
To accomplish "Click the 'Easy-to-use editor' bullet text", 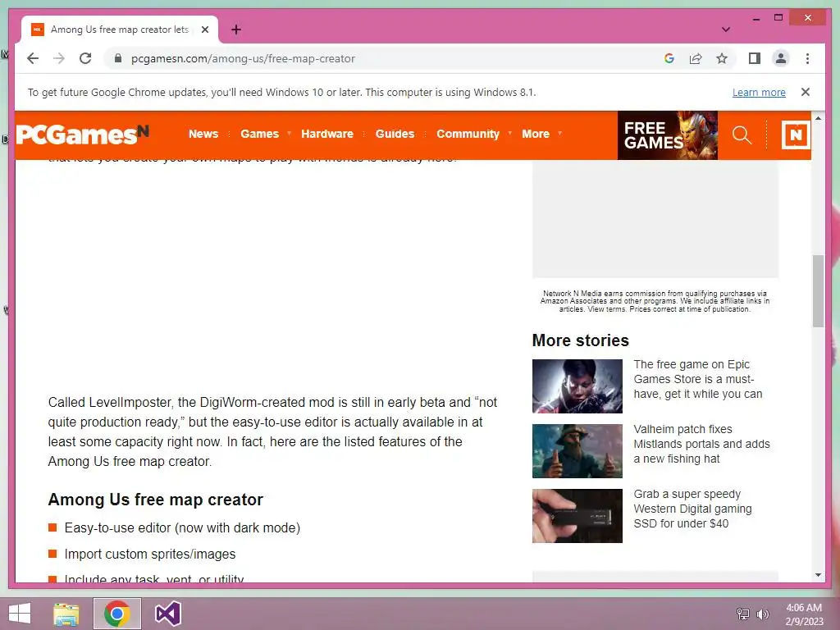I will 182,527.
